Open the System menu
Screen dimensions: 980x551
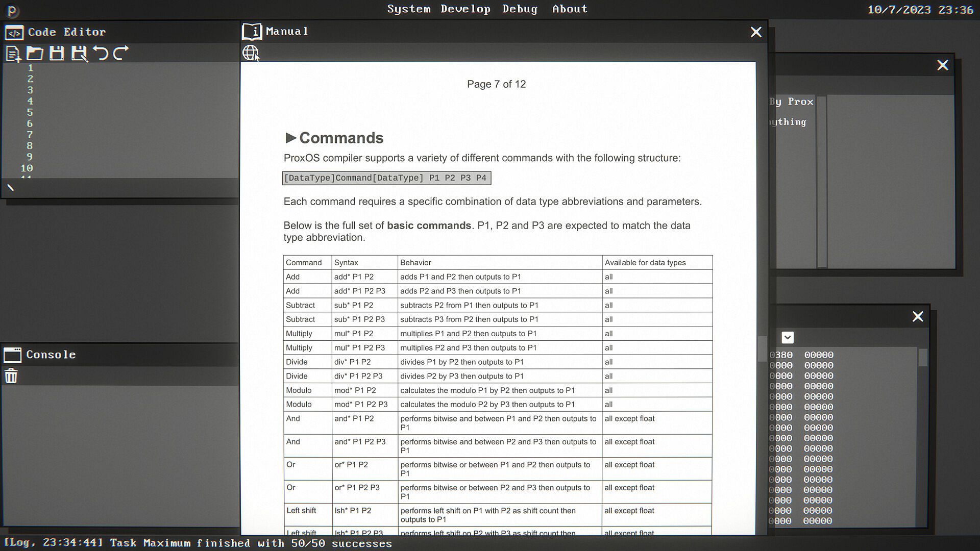[x=408, y=9]
